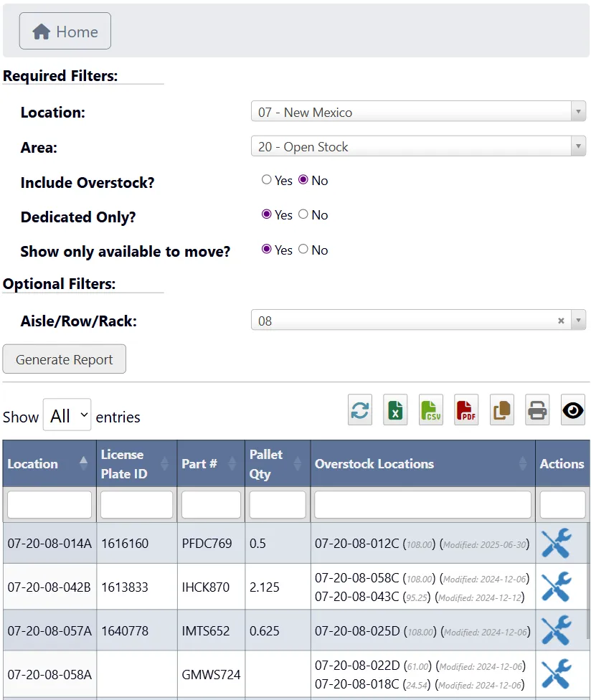The width and height of the screenshot is (591, 700).
Task: Click pallet quantity 0.5
Action: 257,544
